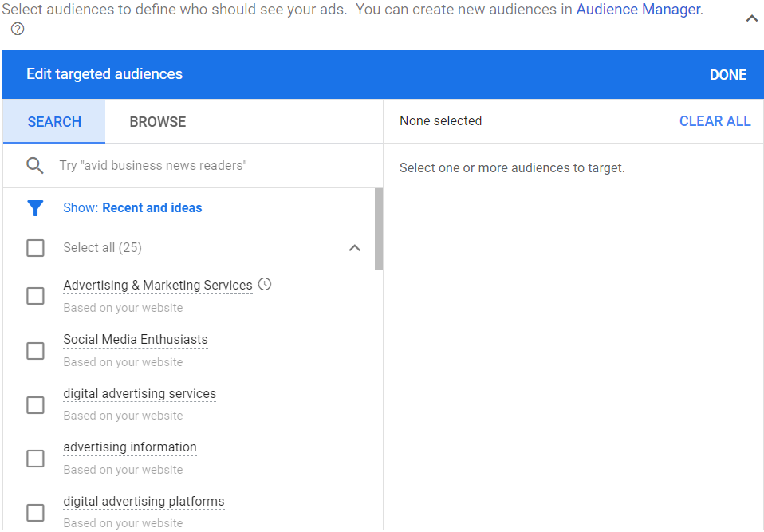Tick the digital advertising services checkbox
The image size is (764, 532).
[x=35, y=404]
